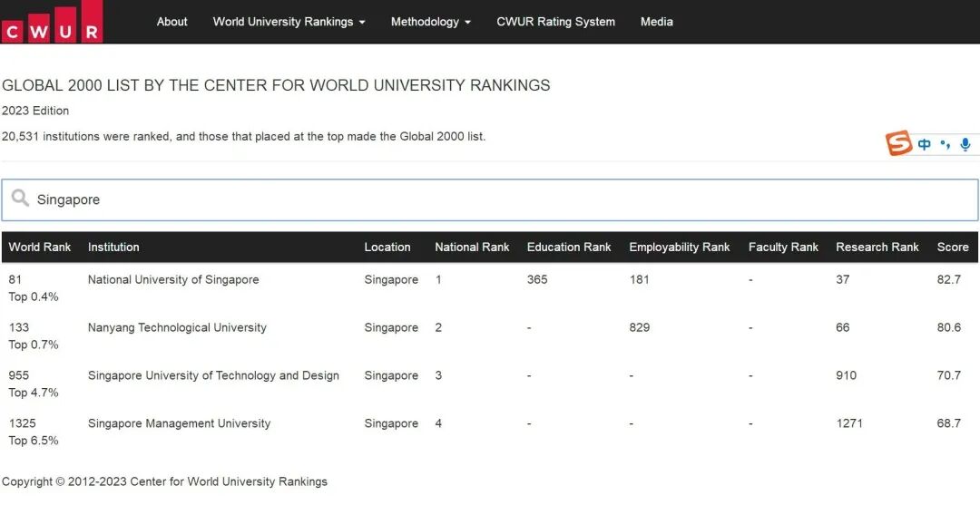Sort by Location column header
The height and width of the screenshot is (505, 980).
387,248
